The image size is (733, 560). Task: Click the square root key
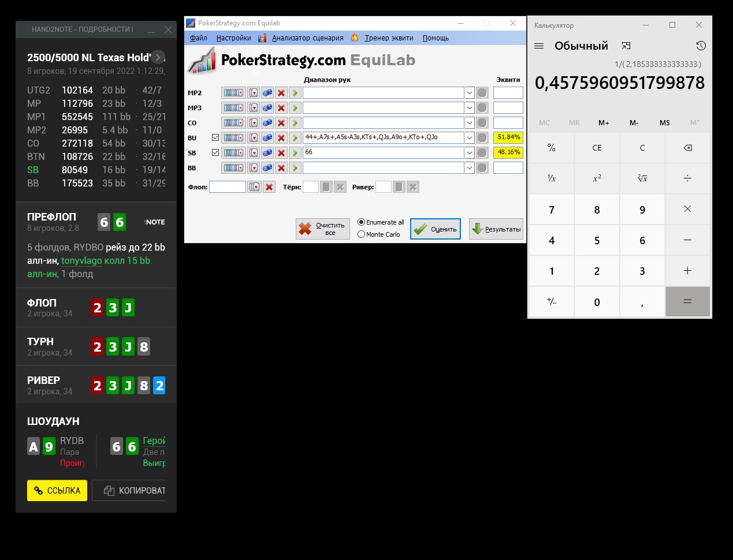pos(642,178)
